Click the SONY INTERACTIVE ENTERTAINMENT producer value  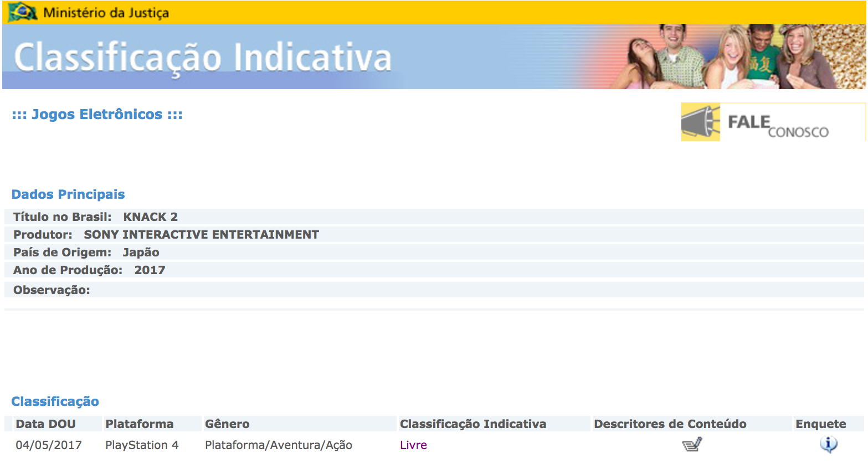tap(201, 235)
